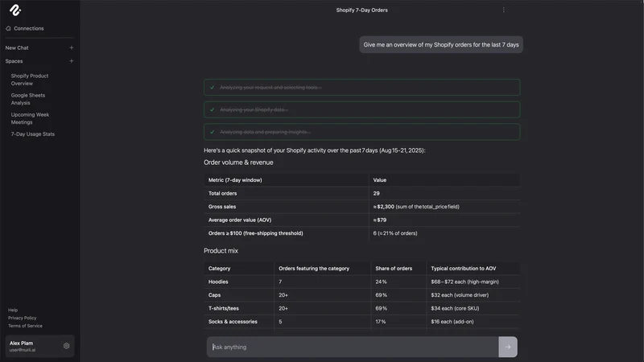
Task: Open Upcoming Week Meetings space
Action: [30, 118]
